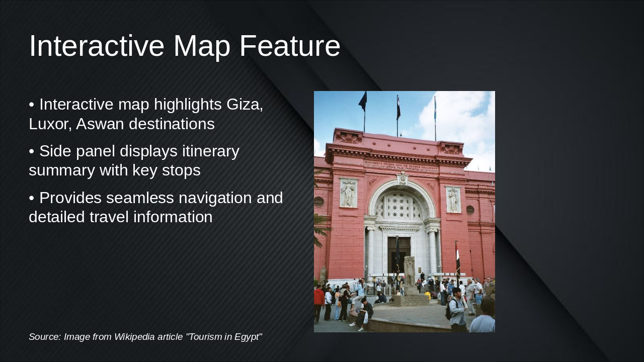Click the word "itinerary" in the second bullet
Screen dimensions: 644x362
tap(210, 151)
